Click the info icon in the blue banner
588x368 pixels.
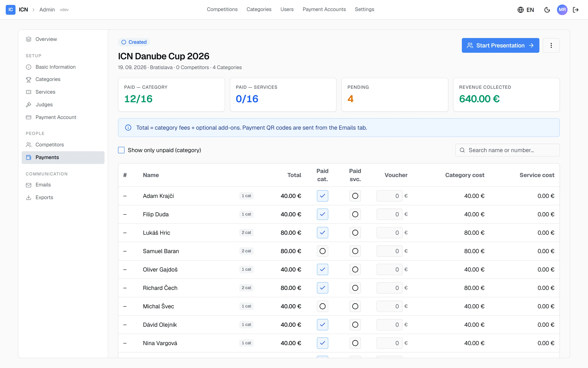(x=128, y=128)
